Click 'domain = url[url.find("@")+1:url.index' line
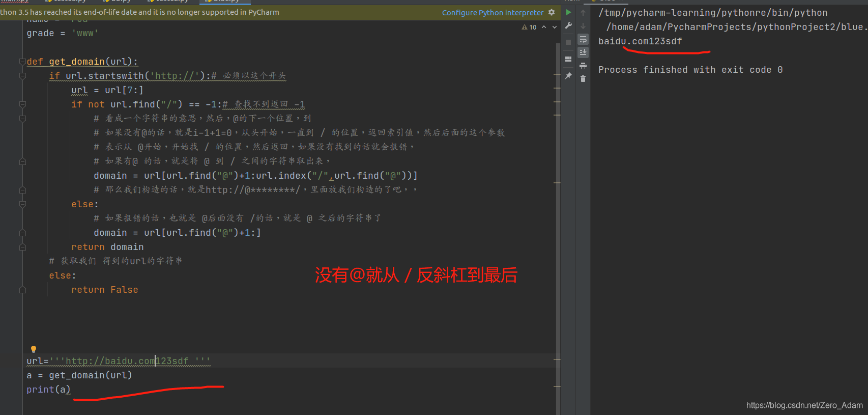Screen dimensions: 868x415 255,176
